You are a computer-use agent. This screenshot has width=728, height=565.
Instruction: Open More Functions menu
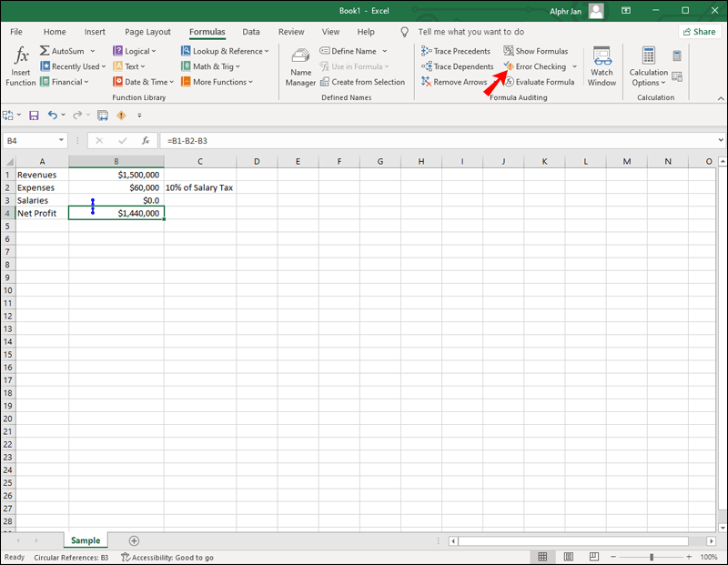point(217,82)
